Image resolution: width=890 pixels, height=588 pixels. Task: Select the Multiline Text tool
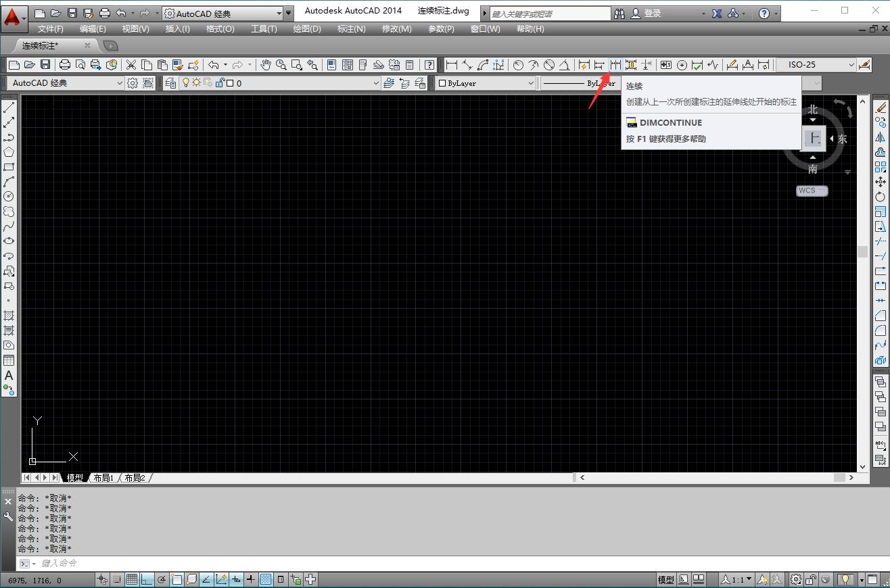(x=8, y=376)
